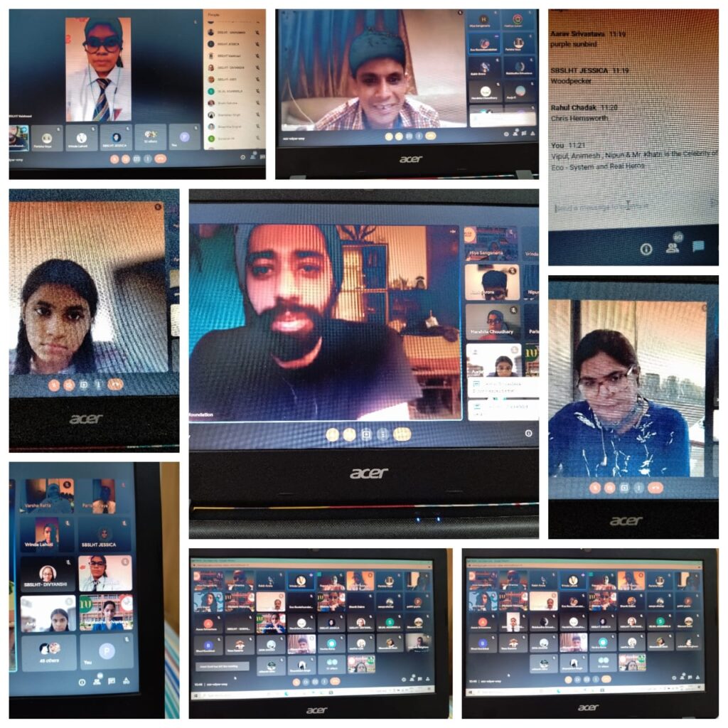Screen dimensions: 728x728
Task: Open chat icon in bottom-right grid call
Action: (x=690, y=678)
